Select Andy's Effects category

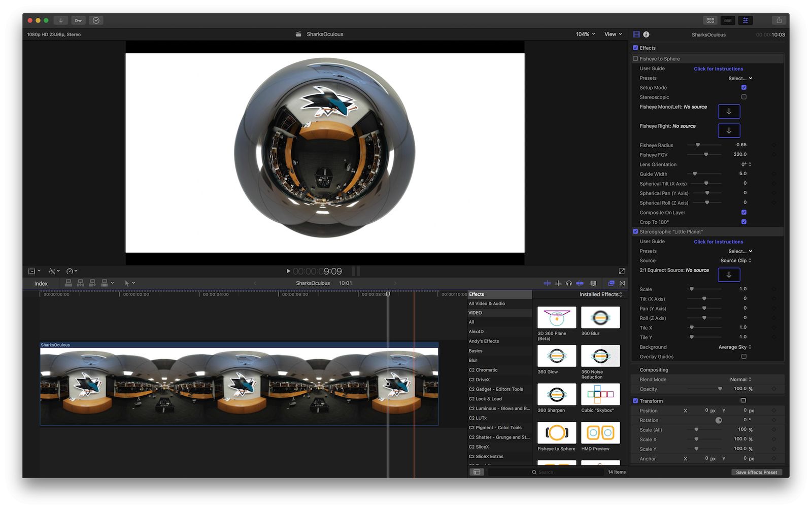(x=499, y=341)
